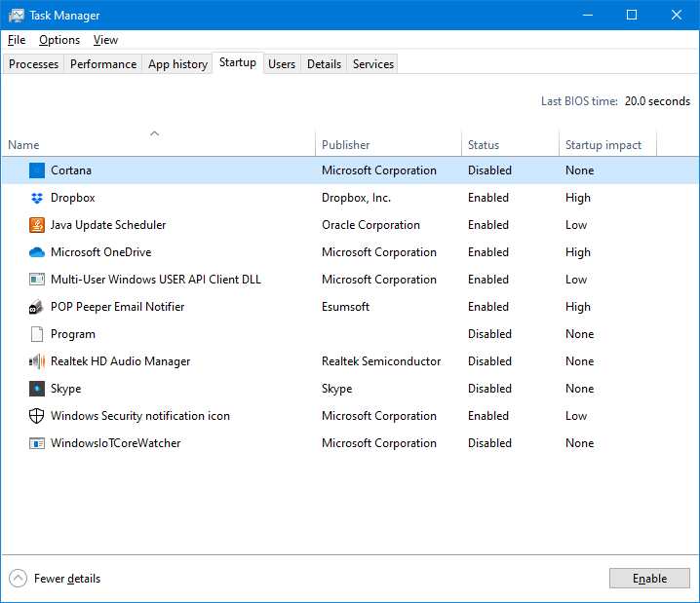Open the File menu
This screenshot has width=700, height=603.
tap(17, 40)
